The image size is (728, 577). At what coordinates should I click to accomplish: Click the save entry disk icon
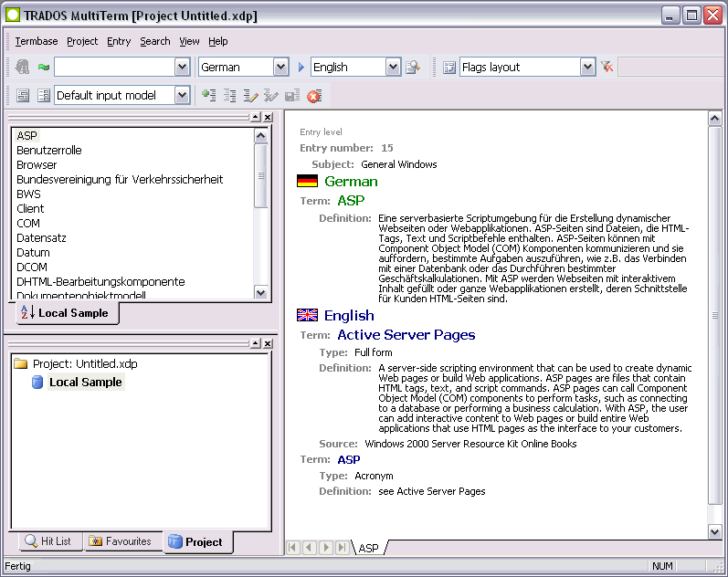point(291,95)
